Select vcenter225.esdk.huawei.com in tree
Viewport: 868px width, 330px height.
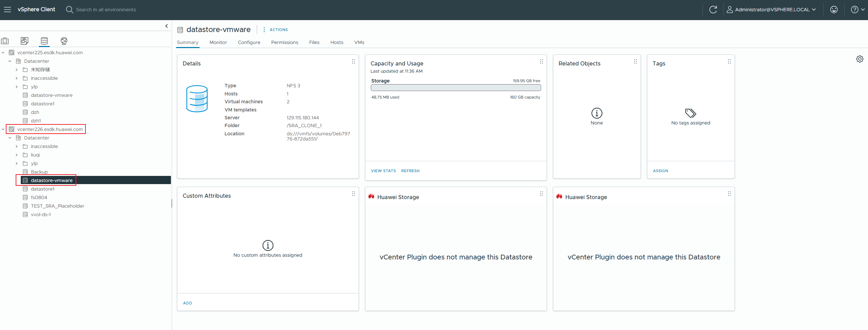[x=50, y=52]
